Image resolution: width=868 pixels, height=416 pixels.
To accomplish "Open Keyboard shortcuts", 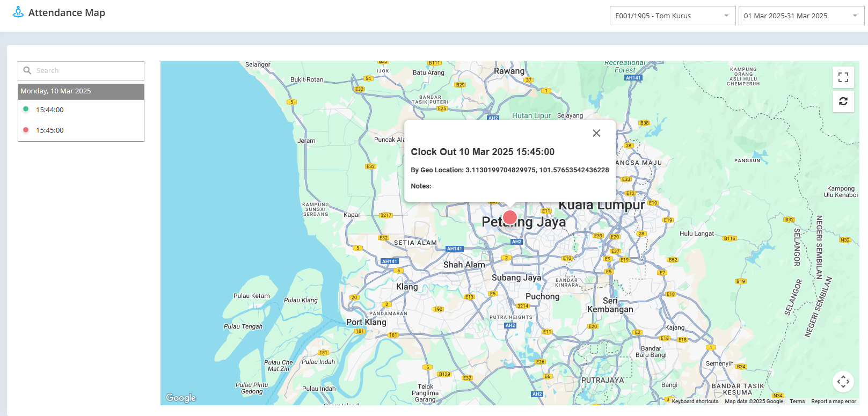I will [695, 401].
